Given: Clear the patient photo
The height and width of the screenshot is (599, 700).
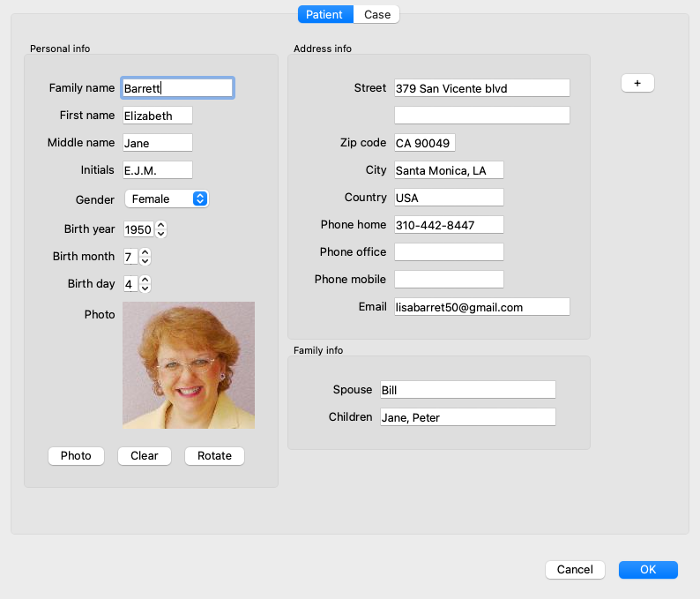Looking at the screenshot, I should [x=144, y=456].
